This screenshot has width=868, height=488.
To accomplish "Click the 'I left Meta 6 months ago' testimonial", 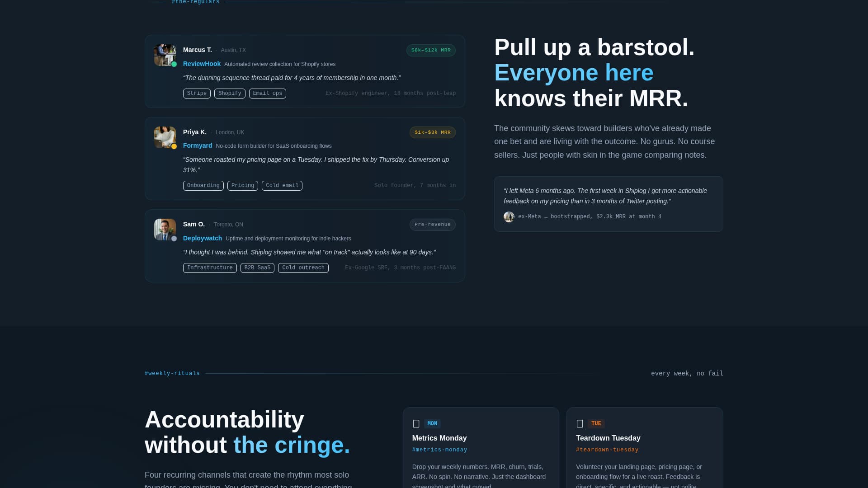I will 605,196.
